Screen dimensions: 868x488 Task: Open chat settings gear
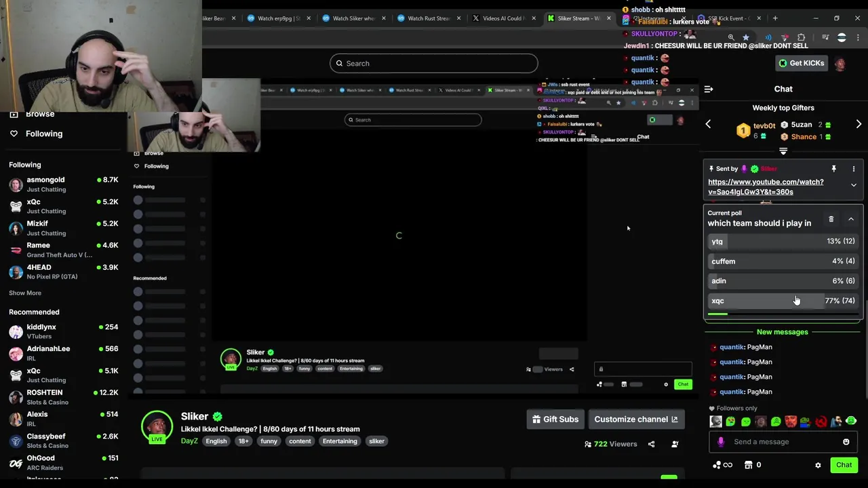818,465
